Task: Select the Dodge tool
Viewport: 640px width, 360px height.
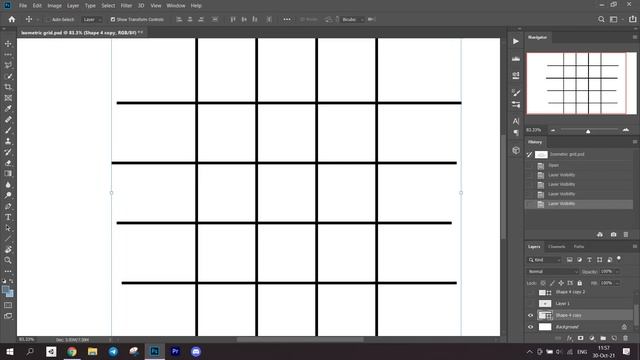Action: [x=8, y=195]
